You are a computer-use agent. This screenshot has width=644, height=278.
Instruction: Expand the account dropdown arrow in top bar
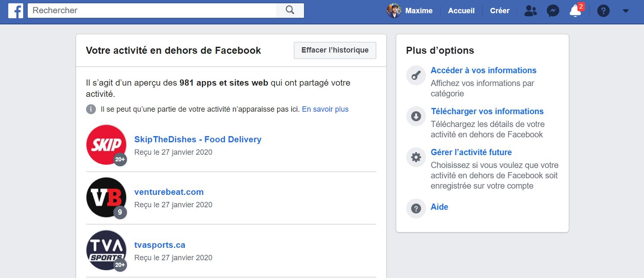[625, 11]
